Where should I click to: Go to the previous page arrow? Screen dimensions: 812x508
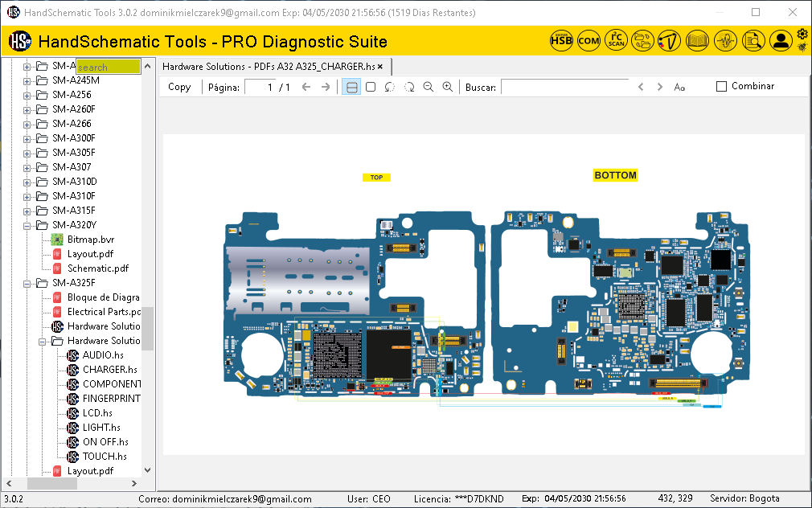click(x=306, y=87)
